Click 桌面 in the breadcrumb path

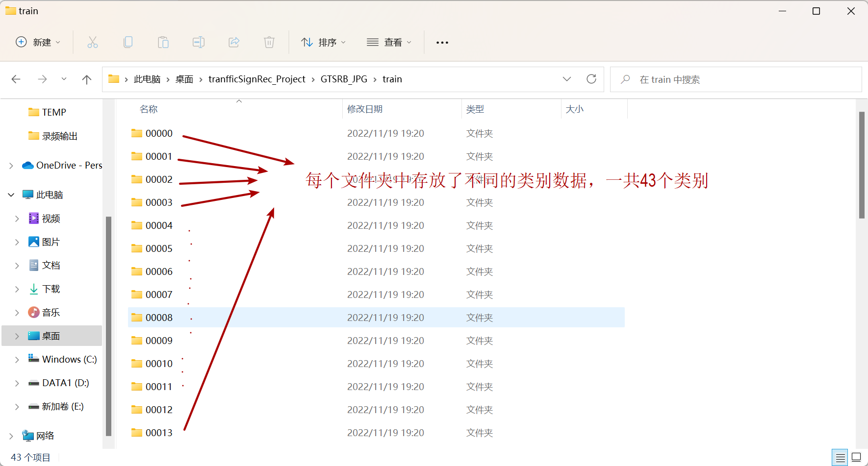[x=184, y=79]
